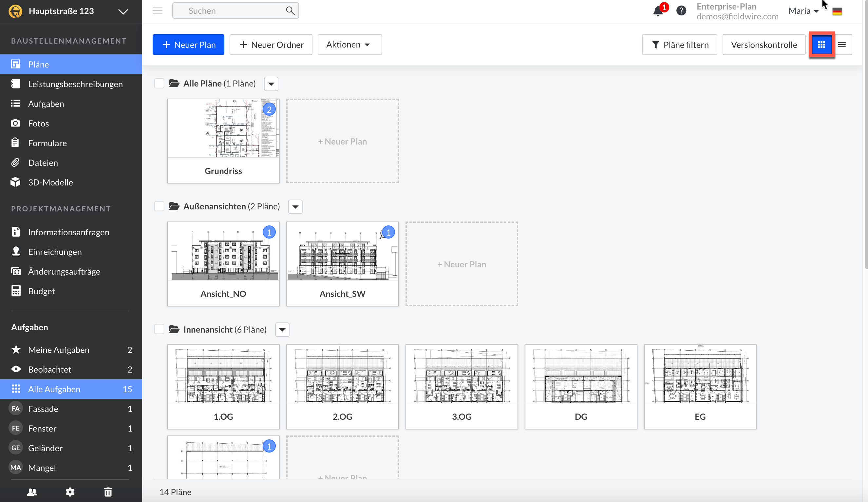Open the Ansicht_SW plan thumbnail

tap(342, 264)
